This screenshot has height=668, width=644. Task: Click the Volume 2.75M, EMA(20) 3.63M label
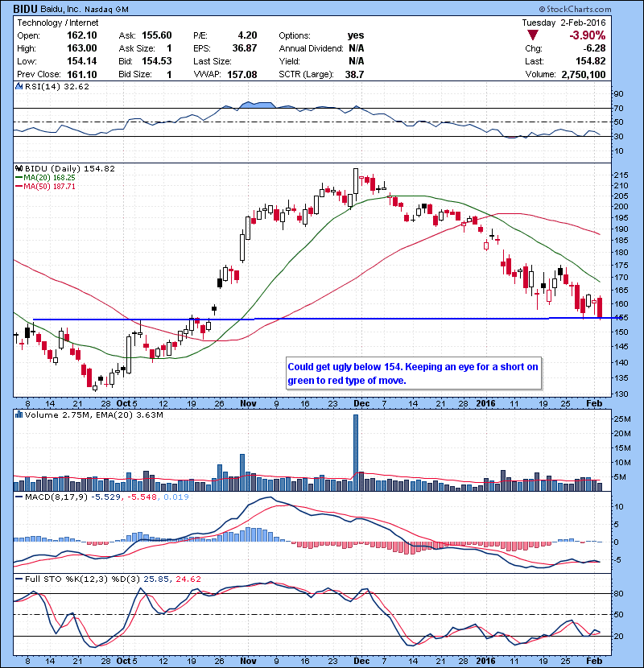(93, 414)
